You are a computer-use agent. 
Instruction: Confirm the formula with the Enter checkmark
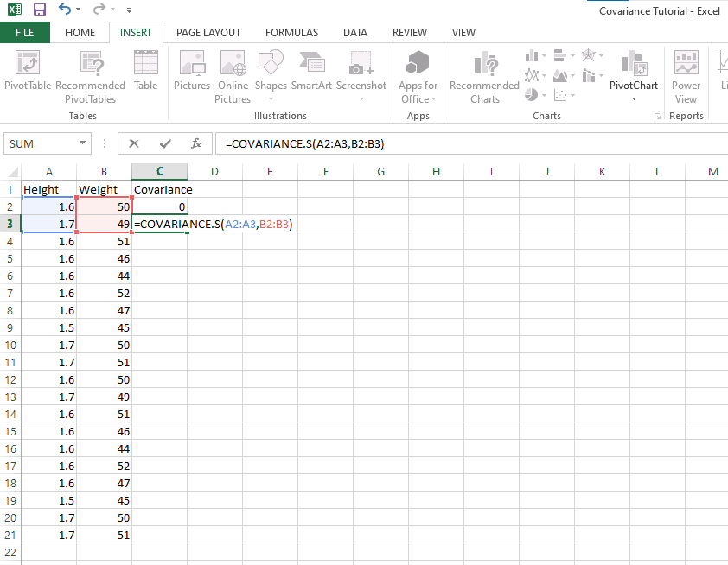pos(164,144)
